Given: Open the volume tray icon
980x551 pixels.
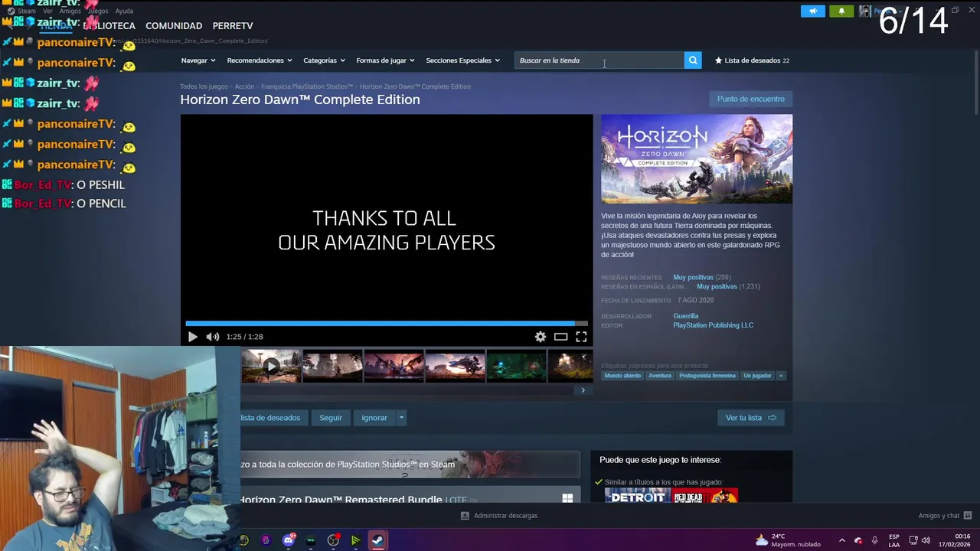Looking at the screenshot, I should coord(926,540).
